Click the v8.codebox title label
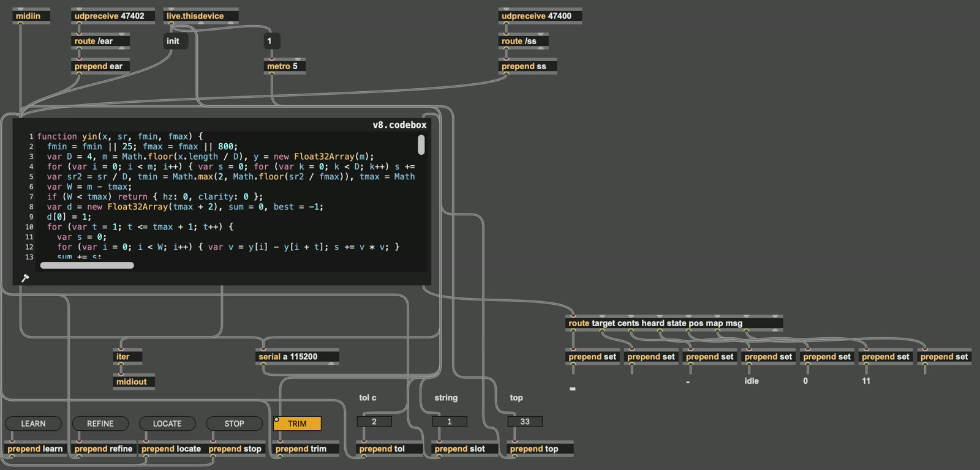Image resolution: width=980 pixels, height=470 pixels. 399,125
